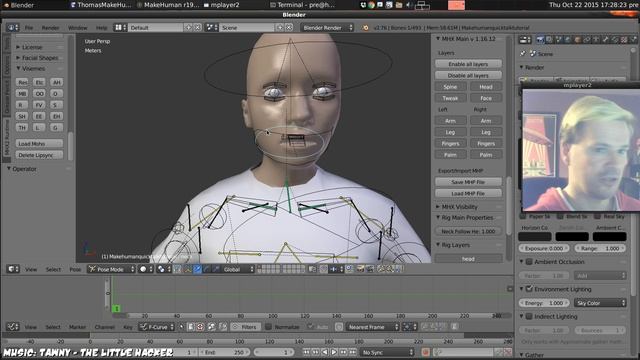Screen dimensions: 640x360
Task: Toggle the Spine layer button
Action: pyautogui.click(x=451, y=87)
